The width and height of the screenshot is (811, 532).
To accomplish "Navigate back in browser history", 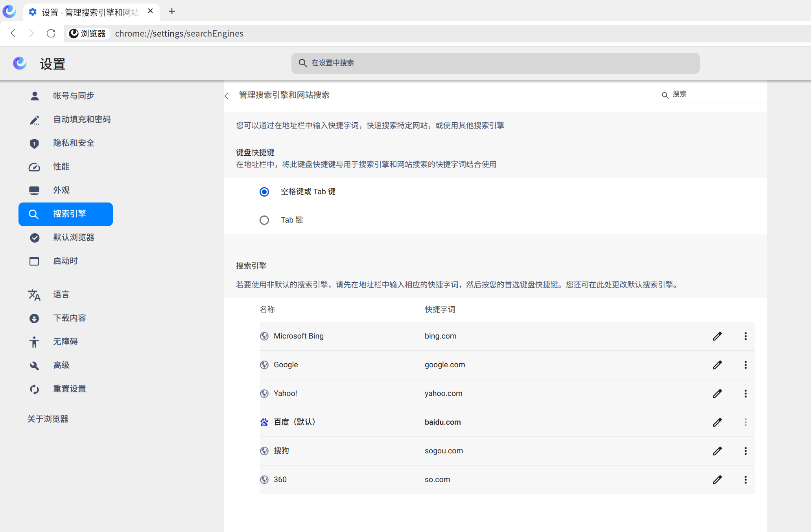I will tap(13, 33).
